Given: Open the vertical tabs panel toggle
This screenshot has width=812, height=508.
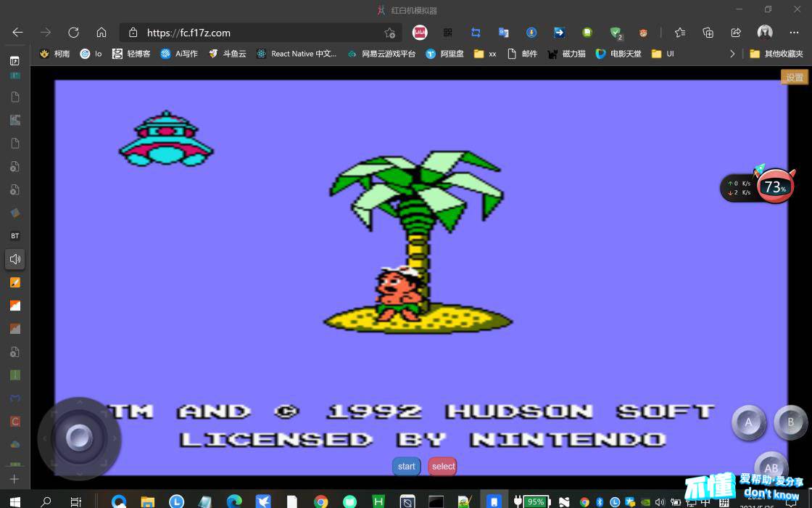Looking at the screenshot, I should (x=14, y=61).
